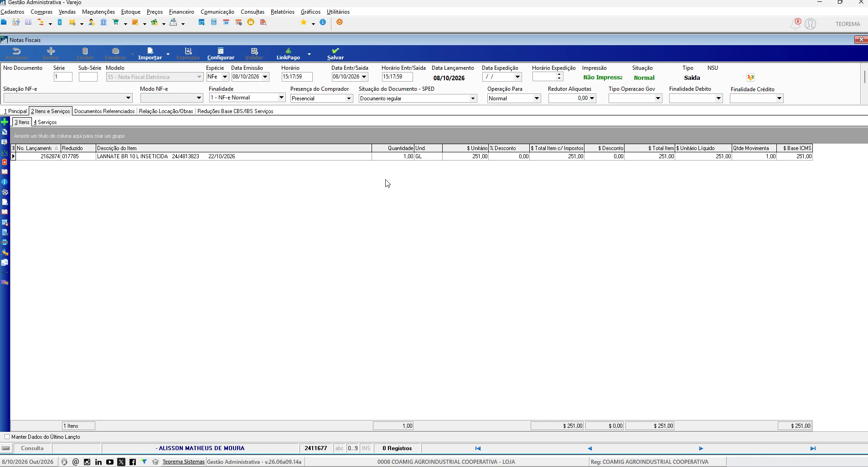The image size is (868, 467).
Task: Switch to the 4 Serviços tab
Action: 45,122
